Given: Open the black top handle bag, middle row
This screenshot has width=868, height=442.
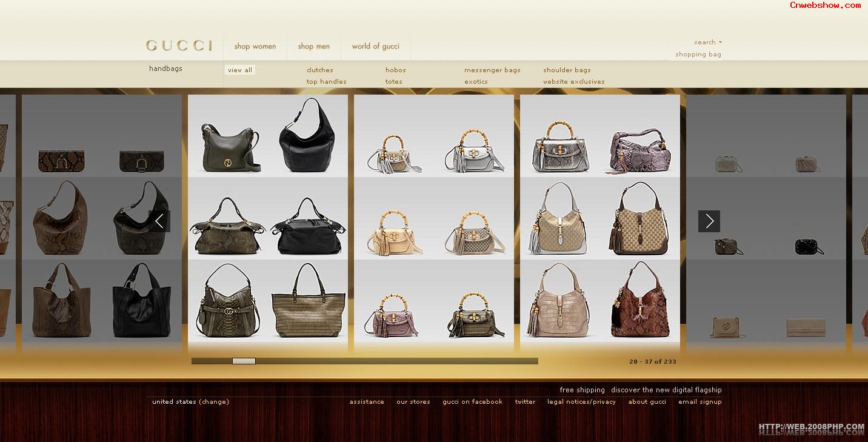Looking at the screenshot, I should click(x=309, y=226).
